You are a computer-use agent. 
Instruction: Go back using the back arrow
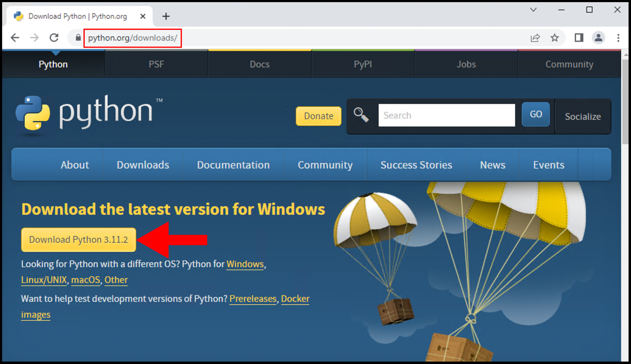pos(14,38)
